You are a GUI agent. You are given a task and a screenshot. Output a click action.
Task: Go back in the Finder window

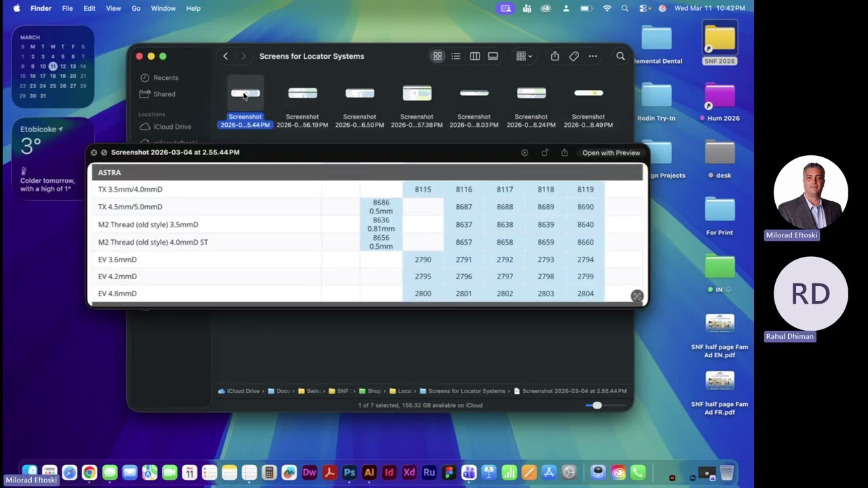tap(226, 56)
